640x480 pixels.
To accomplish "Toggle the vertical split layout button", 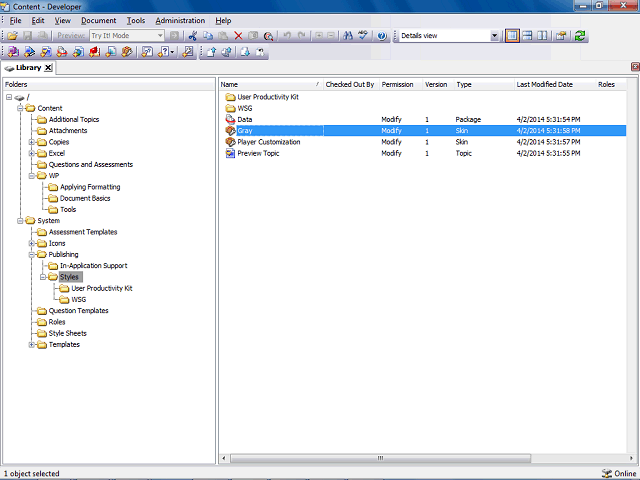I will click(x=542, y=36).
